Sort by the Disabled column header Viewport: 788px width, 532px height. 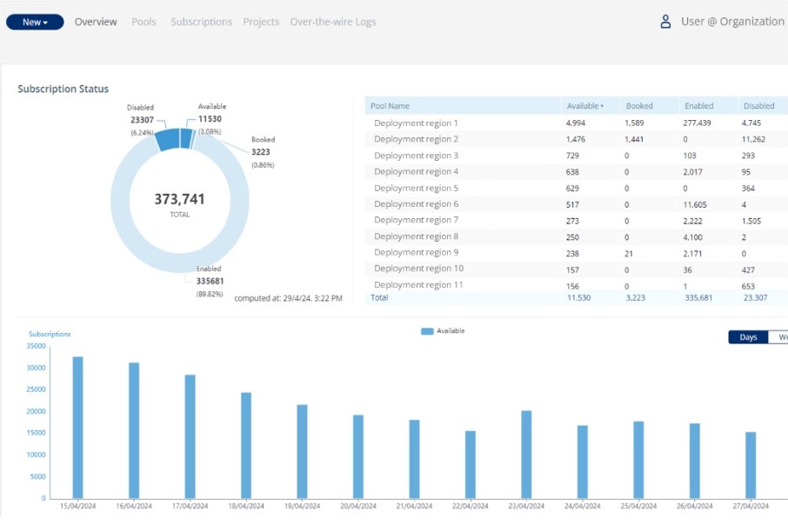(758, 106)
